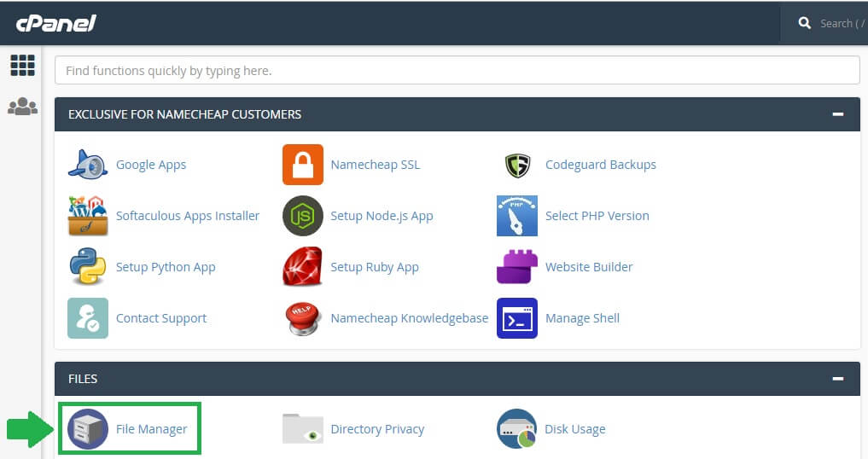
Task: Click the Softaculous Apps Installer icon
Action: pos(88,216)
